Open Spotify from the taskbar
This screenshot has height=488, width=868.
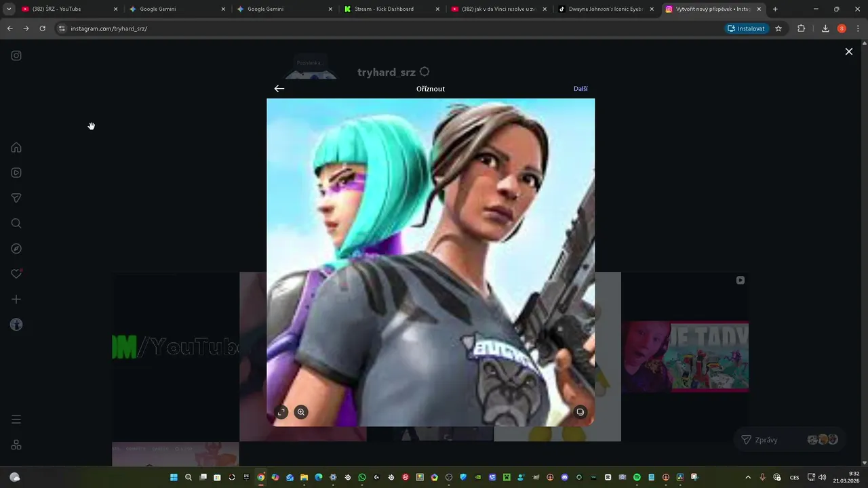[x=637, y=477]
